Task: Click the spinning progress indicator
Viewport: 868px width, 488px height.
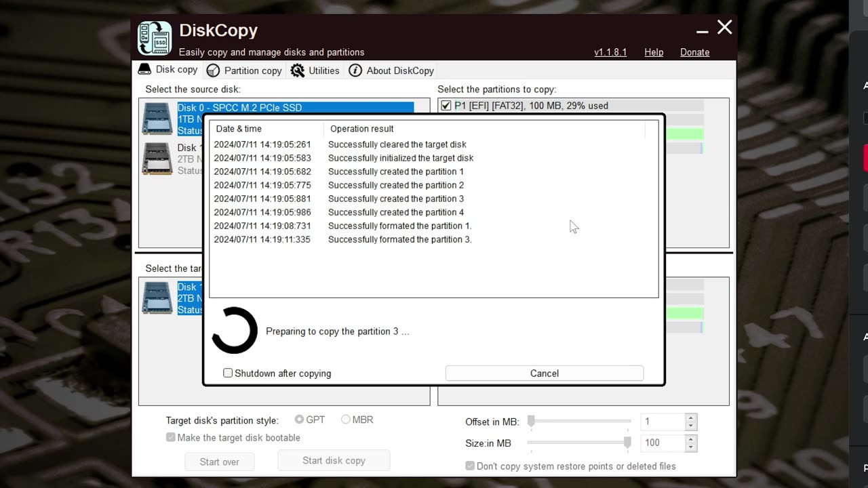Action: 235,331
